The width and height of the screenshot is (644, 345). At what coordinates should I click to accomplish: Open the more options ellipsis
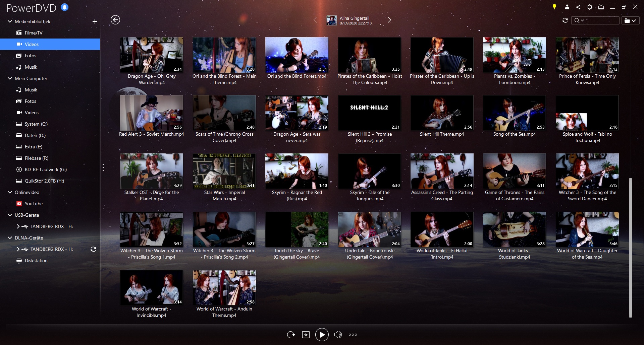pos(353,335)
